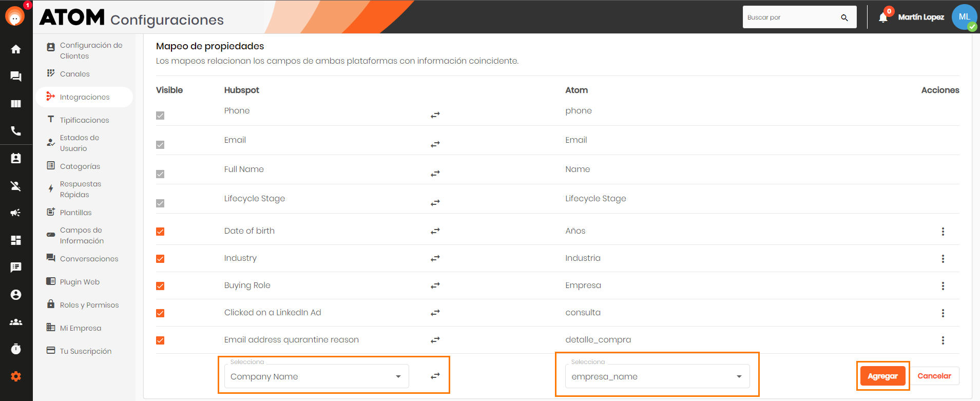Open the ML user avatar

(x=964, y=17)
